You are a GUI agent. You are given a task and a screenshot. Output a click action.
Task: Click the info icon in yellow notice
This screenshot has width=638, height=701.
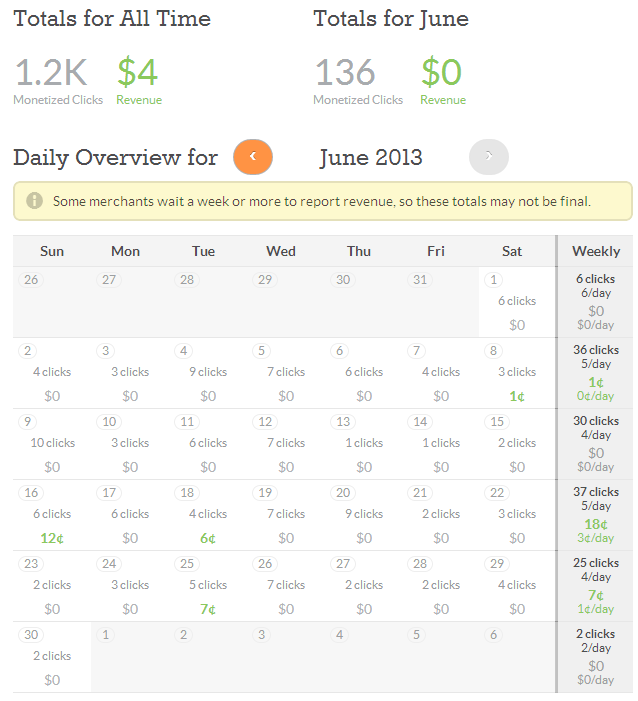click(34, 201)
